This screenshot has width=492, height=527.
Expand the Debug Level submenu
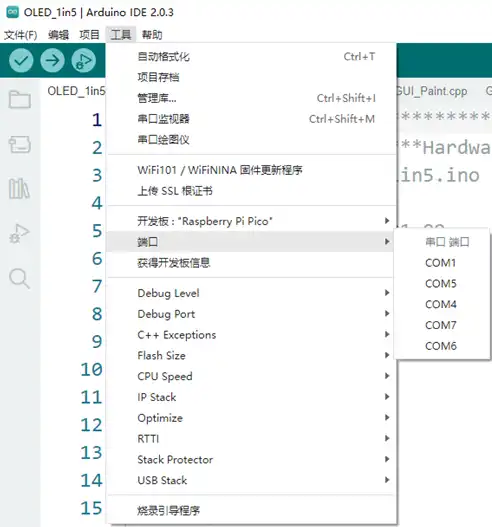pos(251,293)
